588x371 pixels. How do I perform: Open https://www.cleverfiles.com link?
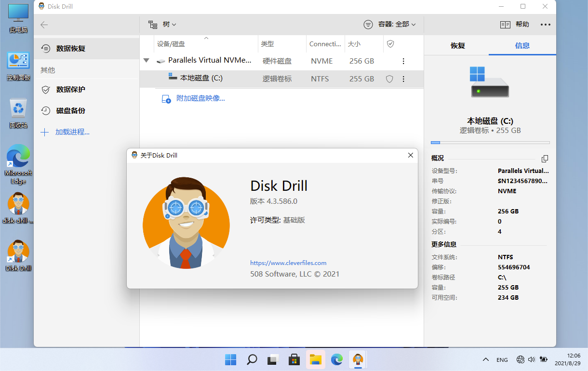click(288, 263)
